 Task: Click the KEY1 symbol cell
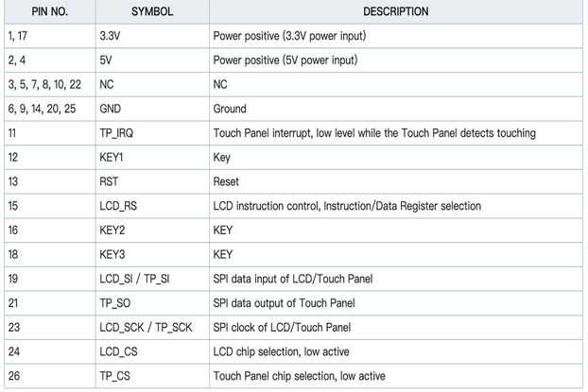coord(152,158)
